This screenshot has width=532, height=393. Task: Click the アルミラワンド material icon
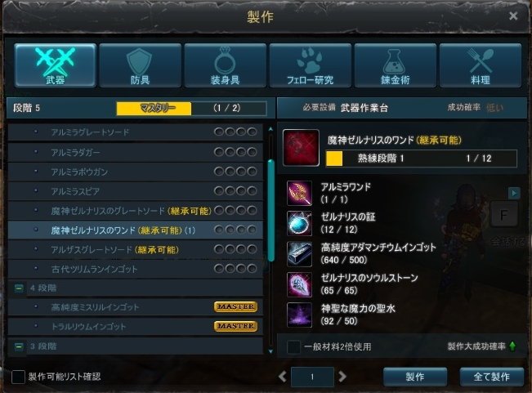(299, 194)
